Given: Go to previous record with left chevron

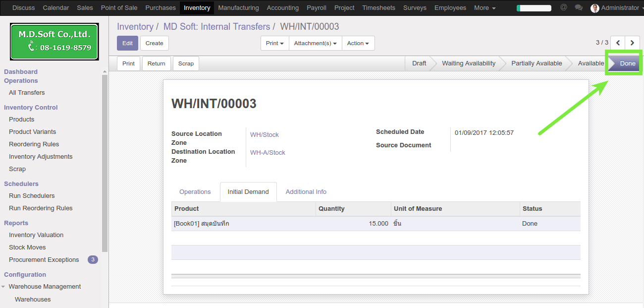Looking at the screenshot, I should click(618, 43).
